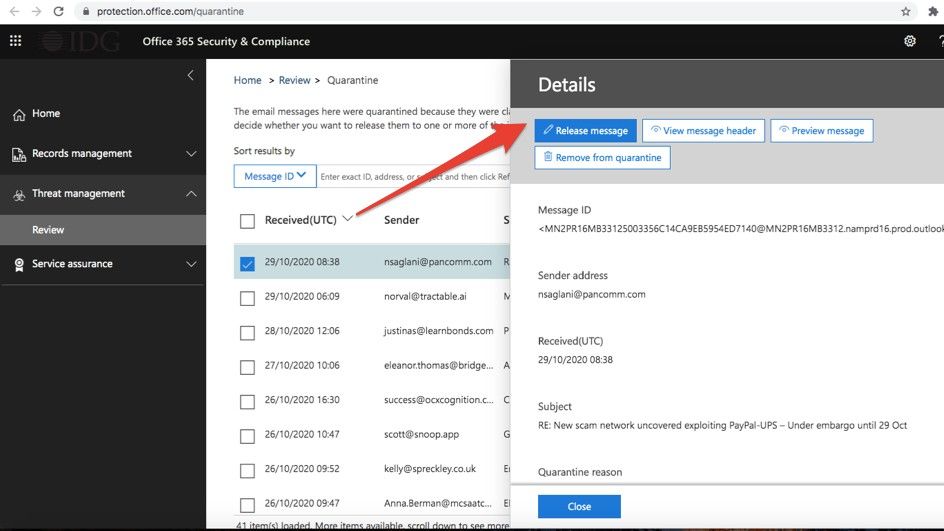Reload the page with the refresh icon
The image size is (944, 531).
click(58, 11)
